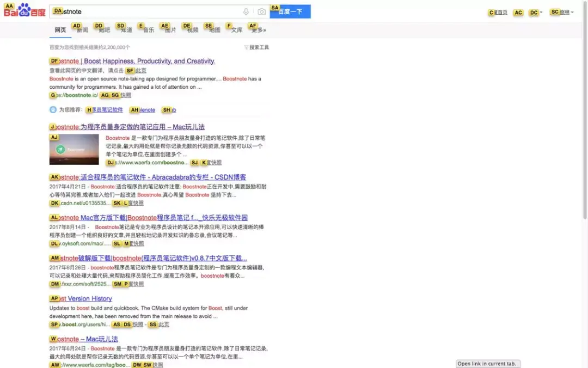Screen dimensions: 588x368
Task: Click 此页 link after boost.org snapshot
Action: point(163,324)
